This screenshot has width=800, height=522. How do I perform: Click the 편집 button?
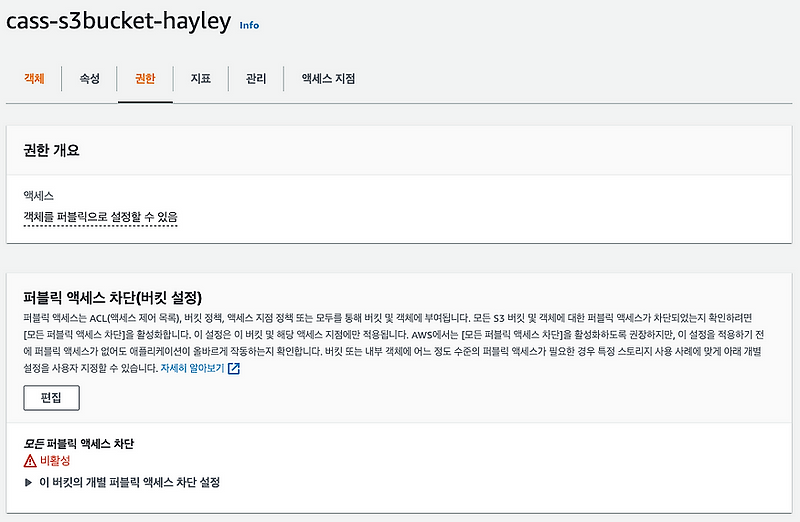tap(52, 397)
